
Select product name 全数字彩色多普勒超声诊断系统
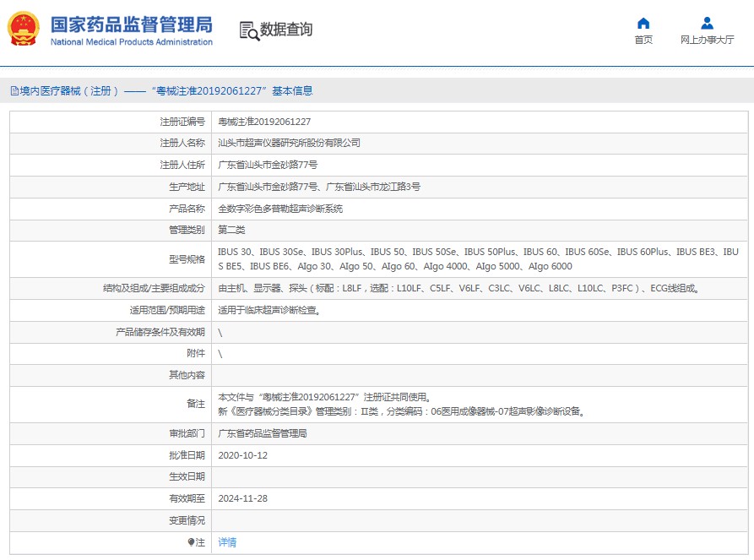(279, 209)
